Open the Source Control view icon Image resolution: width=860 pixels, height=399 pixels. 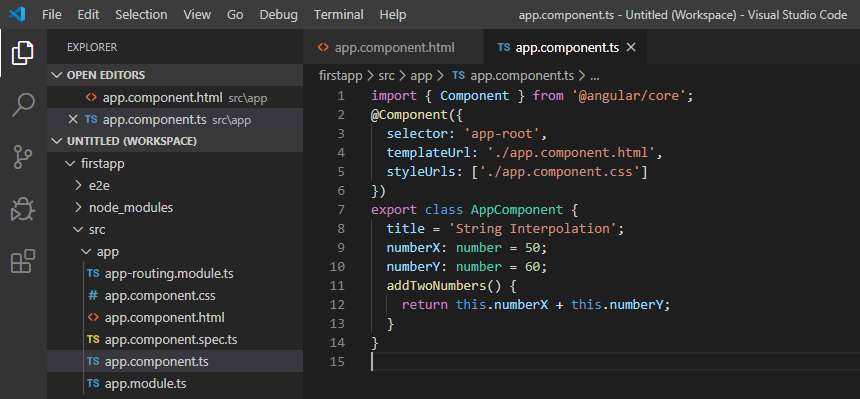(23, 157)
